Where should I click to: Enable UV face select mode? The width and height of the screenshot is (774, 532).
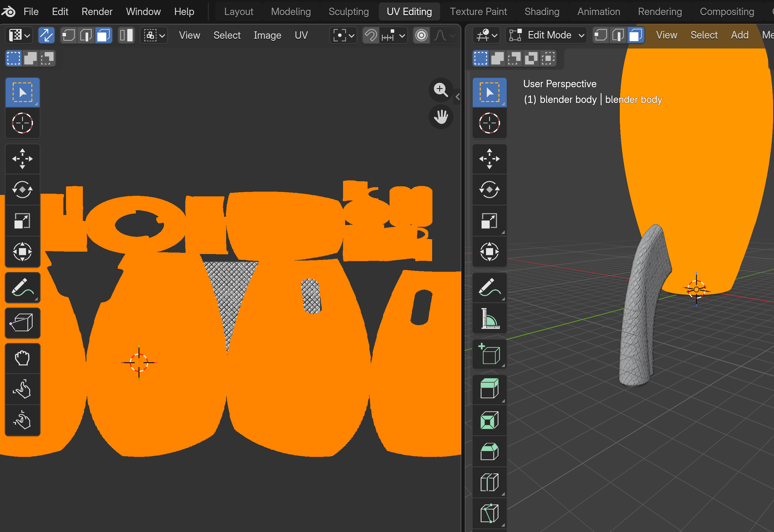click(x=103, y=35)
